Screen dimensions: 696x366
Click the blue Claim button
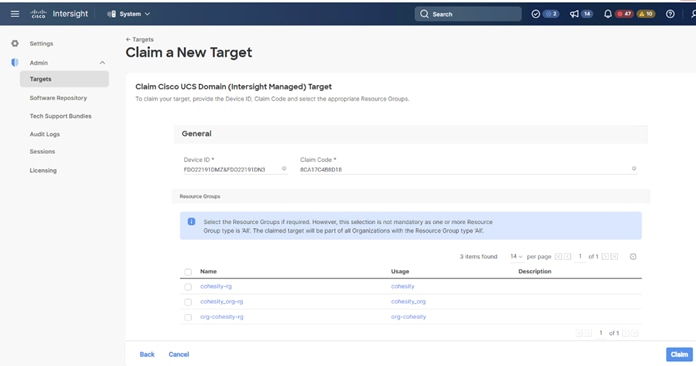679,354
